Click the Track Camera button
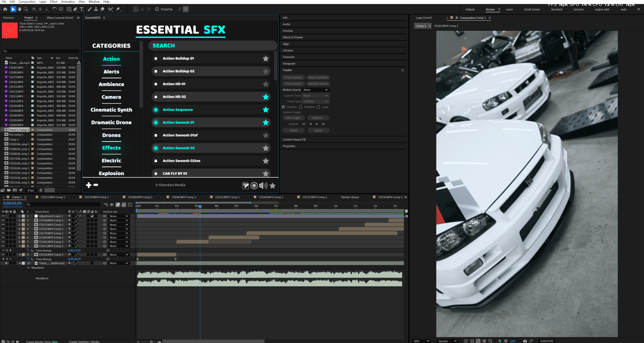 293,77
